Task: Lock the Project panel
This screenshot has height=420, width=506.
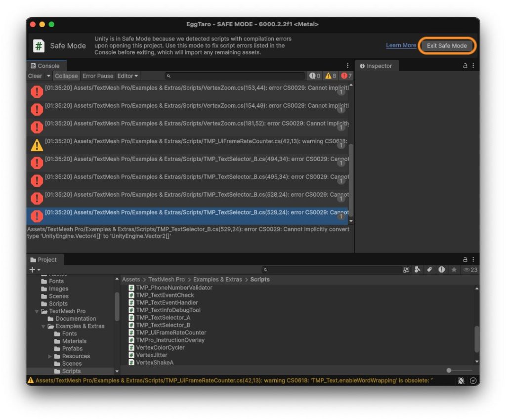Action: pos(465,260)
